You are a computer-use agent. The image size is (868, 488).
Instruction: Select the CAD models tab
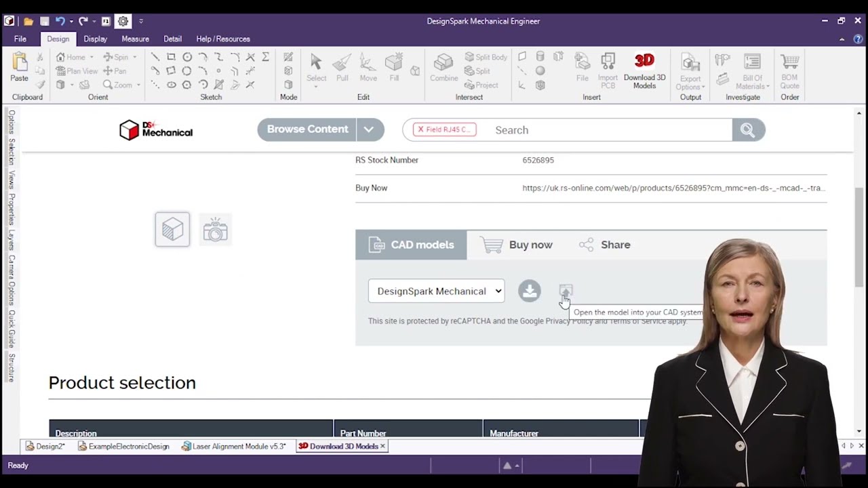click(411, 245)
